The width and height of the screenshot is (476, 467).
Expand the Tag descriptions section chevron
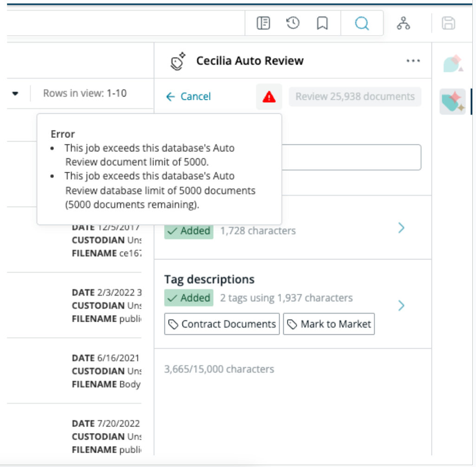coord(401,305)
